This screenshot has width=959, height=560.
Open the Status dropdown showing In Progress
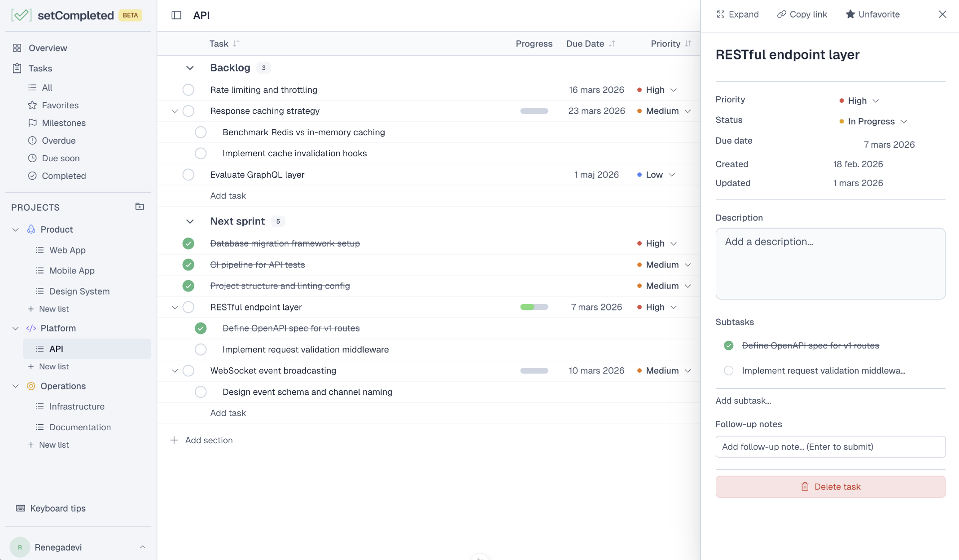coord(873,121)
